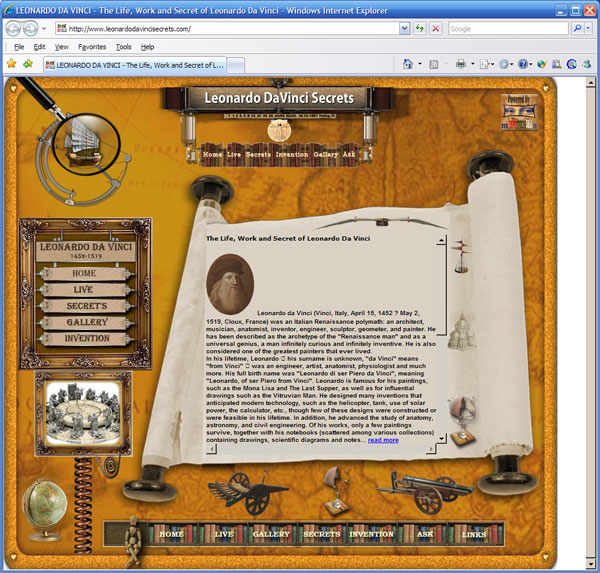This screenshot has height=573, width=600.
Task: Open the Favorites Center star icon
Action: (x=11, y=64)
